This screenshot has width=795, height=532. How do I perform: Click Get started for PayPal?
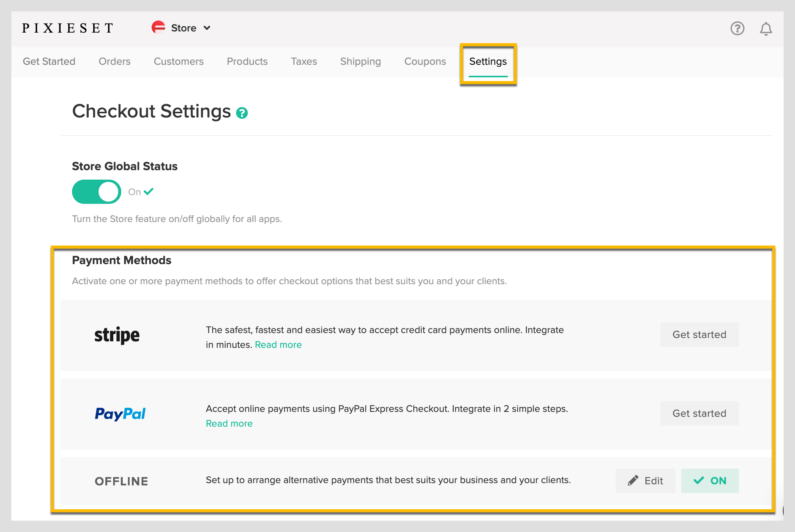[699, 413]
